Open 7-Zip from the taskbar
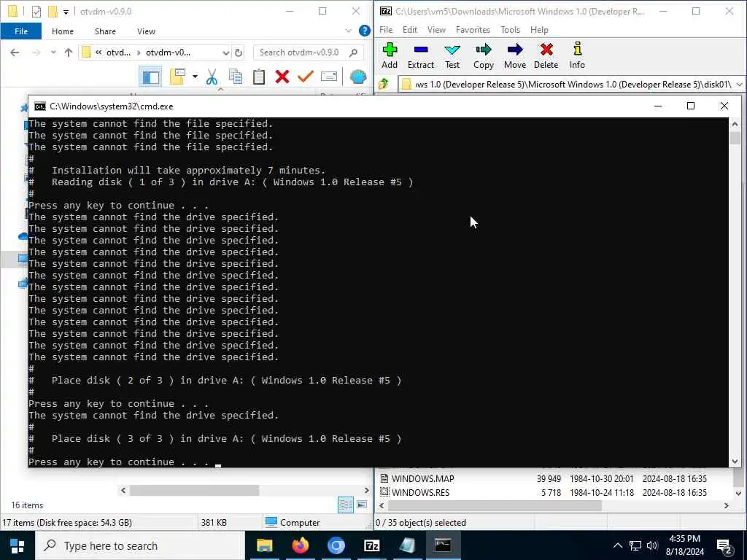The image size is (747, 560). 371,545
